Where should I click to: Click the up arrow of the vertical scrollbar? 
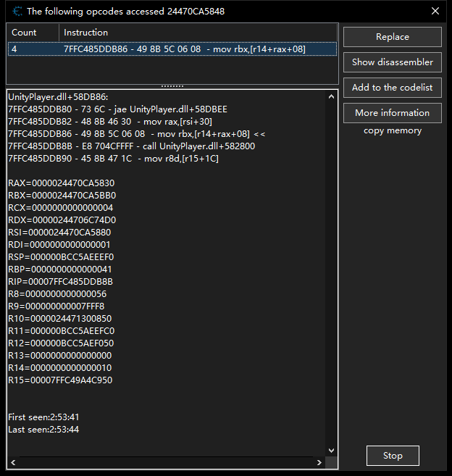coord(332,96)
